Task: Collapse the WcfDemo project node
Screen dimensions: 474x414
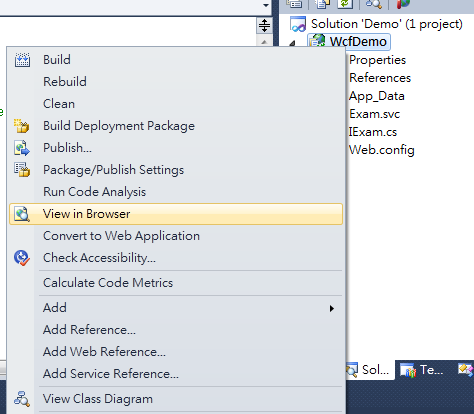Action: pyautogui.click(x=292, y=43)
